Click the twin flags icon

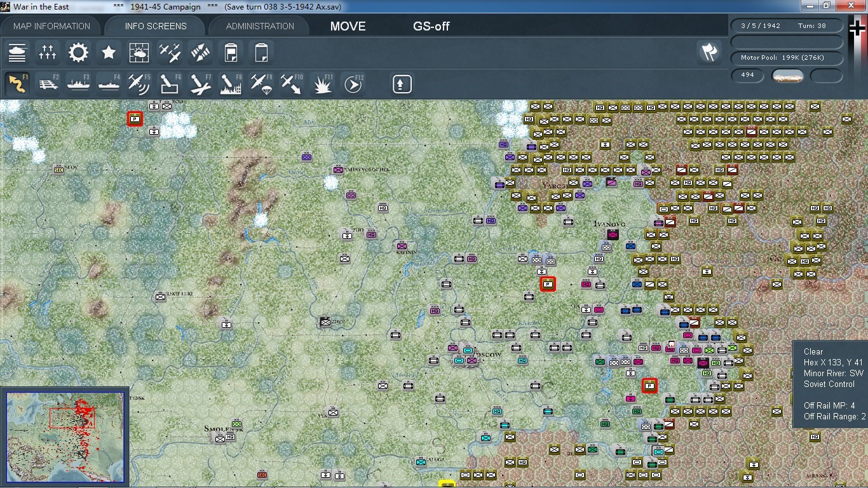(x=709, y=53)
